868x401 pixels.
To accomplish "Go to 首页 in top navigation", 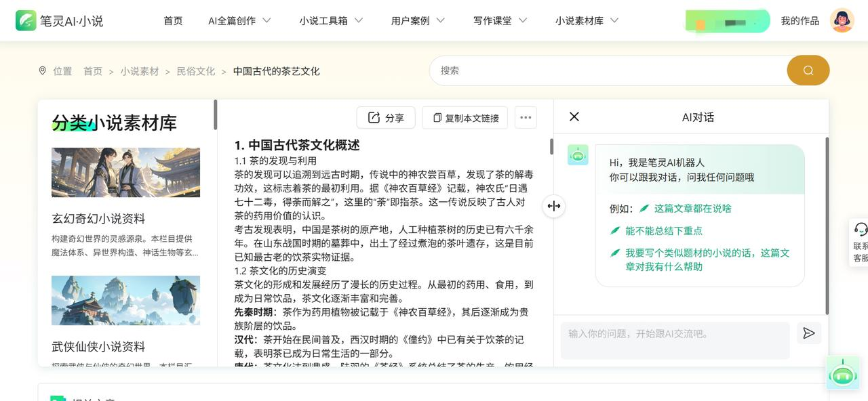I will pyautogui.click(x=173, y=20).
